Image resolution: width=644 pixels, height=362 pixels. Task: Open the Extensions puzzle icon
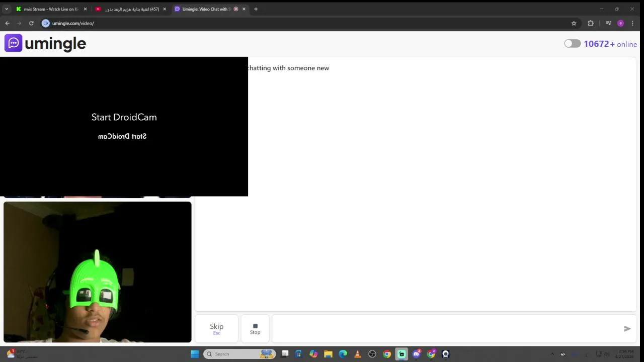[591, 23]
